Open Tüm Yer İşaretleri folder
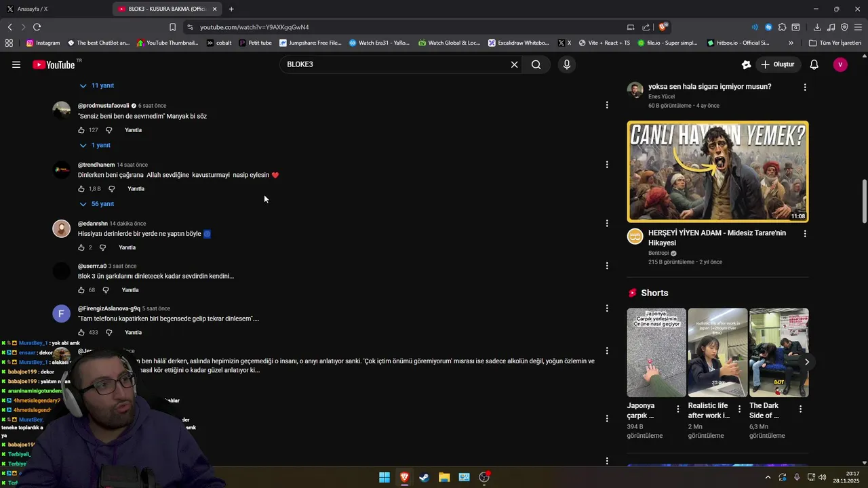Viewport: 868px width, 488px height. 835,43
